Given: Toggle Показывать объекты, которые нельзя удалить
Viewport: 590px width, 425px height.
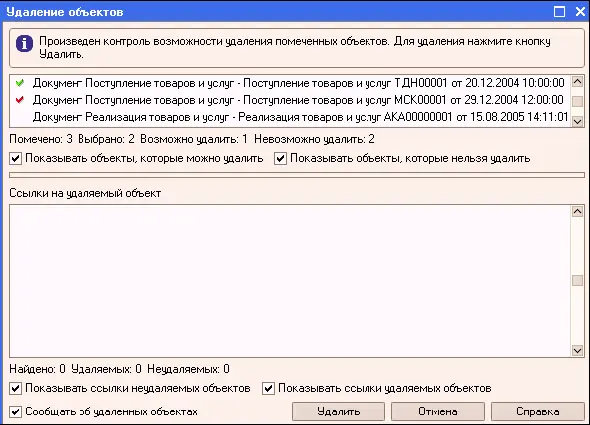Looking at the screenshot, I should (x=280, y=158).
